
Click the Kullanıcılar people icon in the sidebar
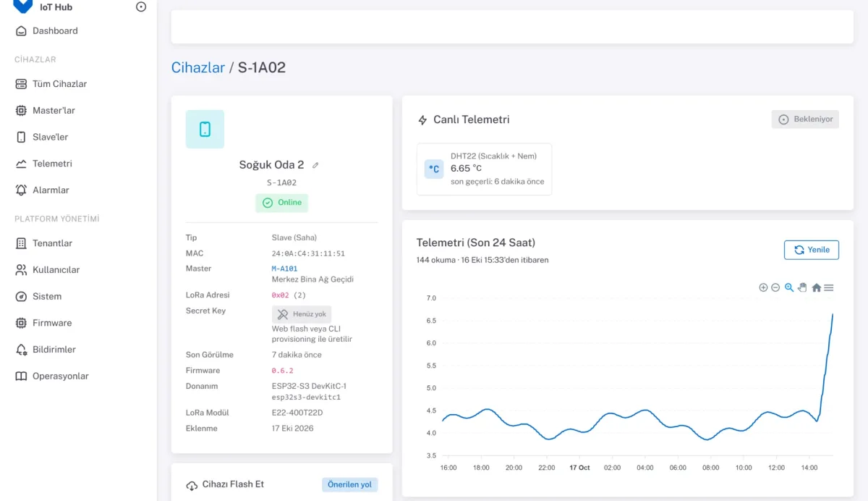[21, 269]
